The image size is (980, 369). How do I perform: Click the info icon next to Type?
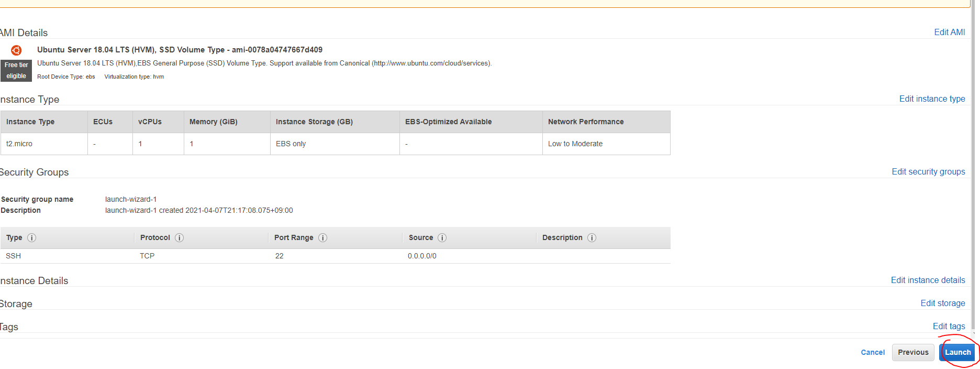click(31, 237)
